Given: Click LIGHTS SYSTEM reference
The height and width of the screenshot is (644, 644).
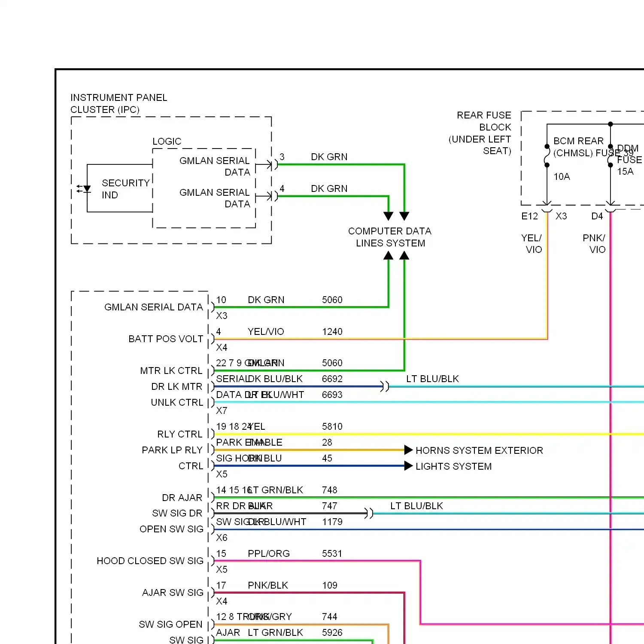Looking at the screenshot, I should (453, 466).
